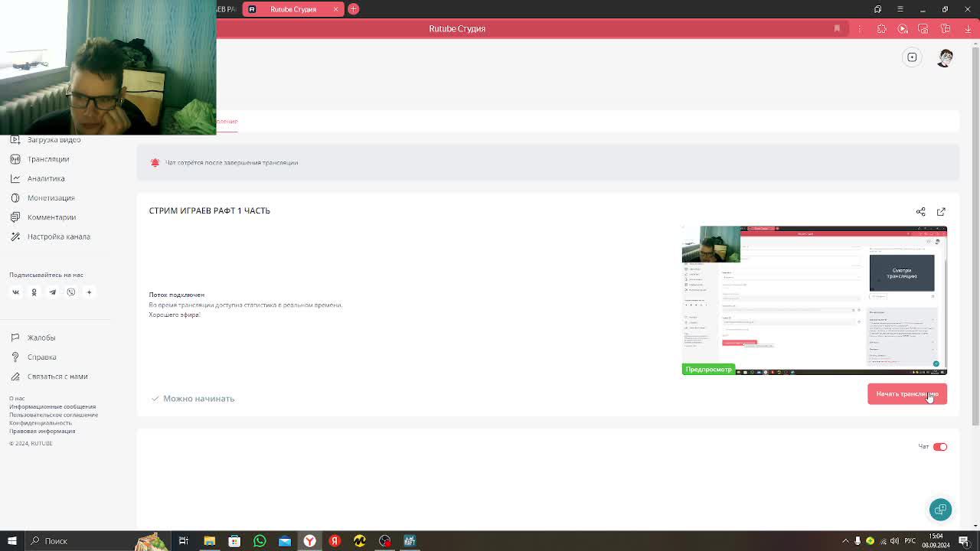This screenshot has width=980, height=551.
Task: Click the Rutube Студия address bar title
Action: coord(457,28)
